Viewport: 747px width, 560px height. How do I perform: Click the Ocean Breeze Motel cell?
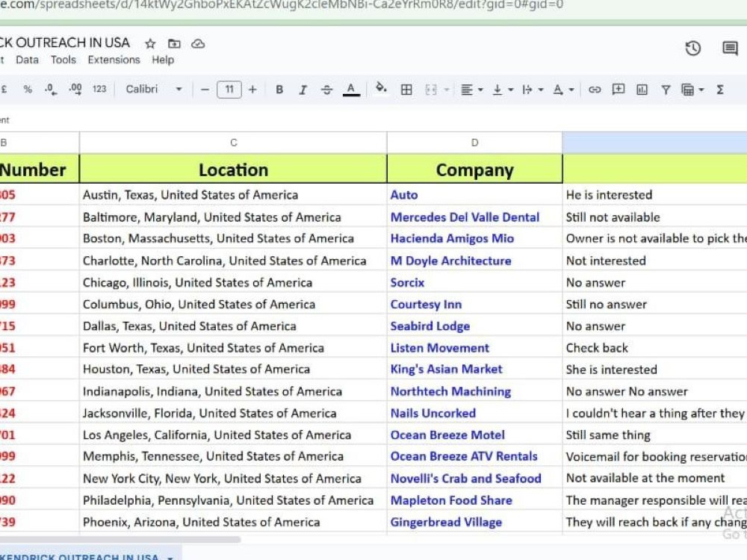[x=474, y=435]
